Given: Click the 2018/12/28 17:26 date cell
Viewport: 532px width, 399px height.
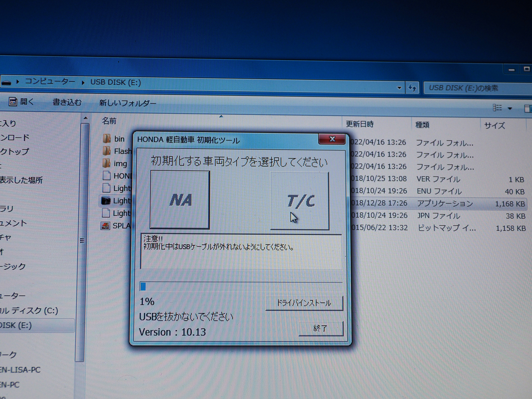Looking at the screenshot, I should [379, 203].
